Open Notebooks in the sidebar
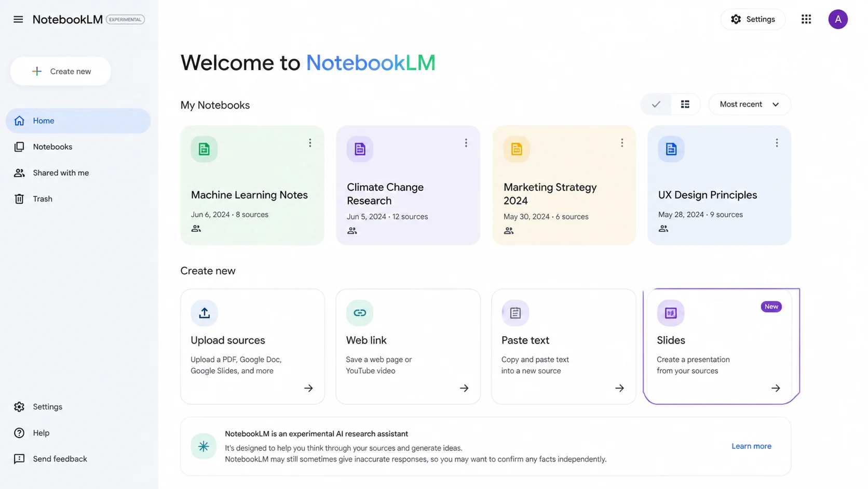This screenshot has width=868, height=489. click(x=78, y=147)
